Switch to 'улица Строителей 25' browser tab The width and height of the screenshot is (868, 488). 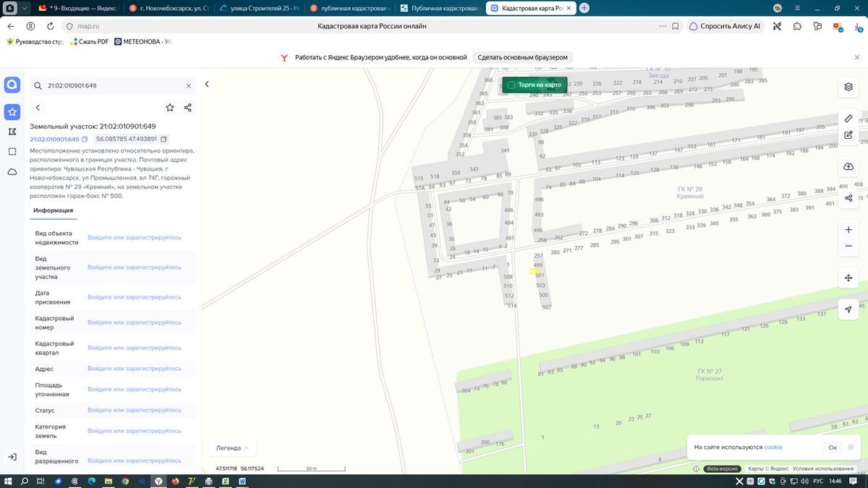pyautogui.click(x=260, y=8)
